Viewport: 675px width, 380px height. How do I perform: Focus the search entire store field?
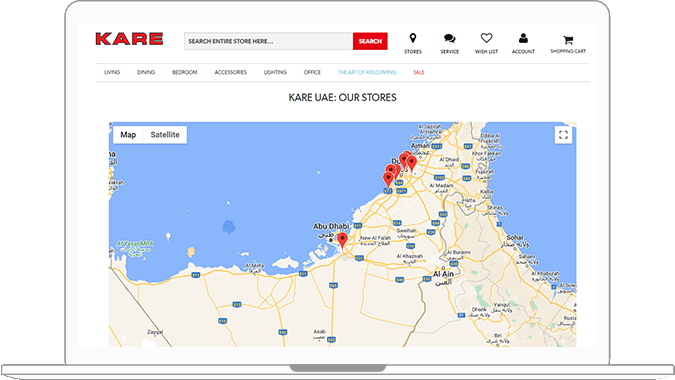pyautogui.click(x=268, y=41)
